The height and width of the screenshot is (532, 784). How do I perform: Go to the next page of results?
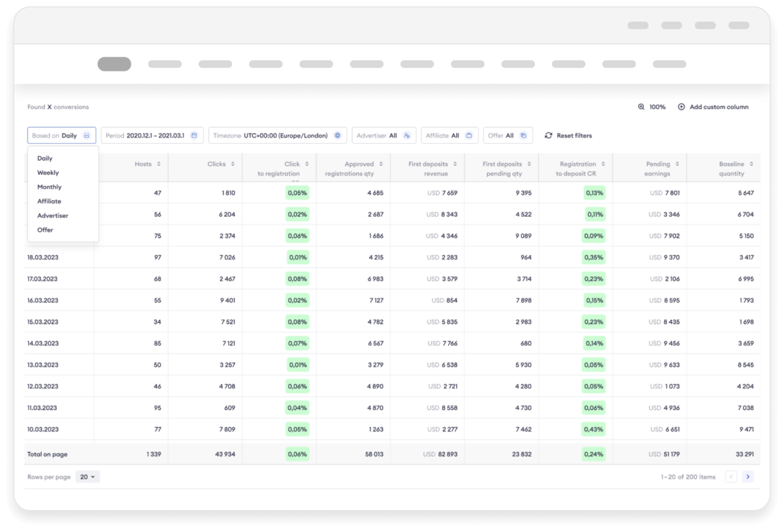coord(748,477)
